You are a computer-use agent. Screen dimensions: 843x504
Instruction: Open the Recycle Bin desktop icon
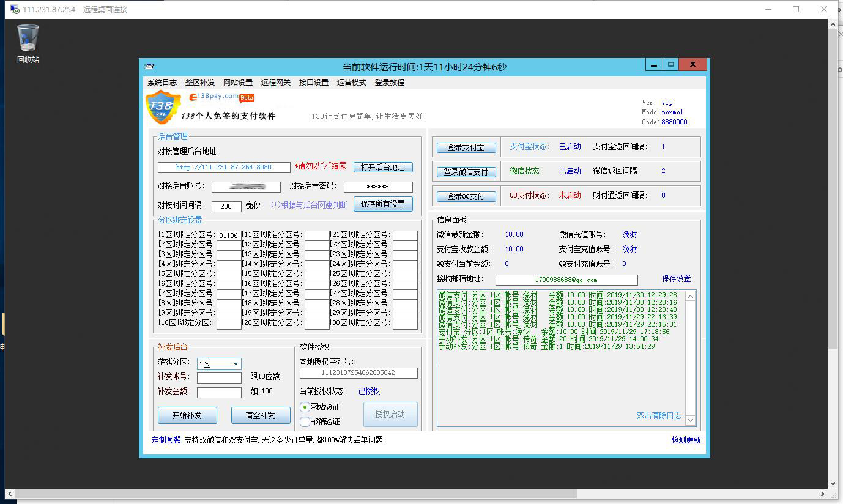point(28,43)
